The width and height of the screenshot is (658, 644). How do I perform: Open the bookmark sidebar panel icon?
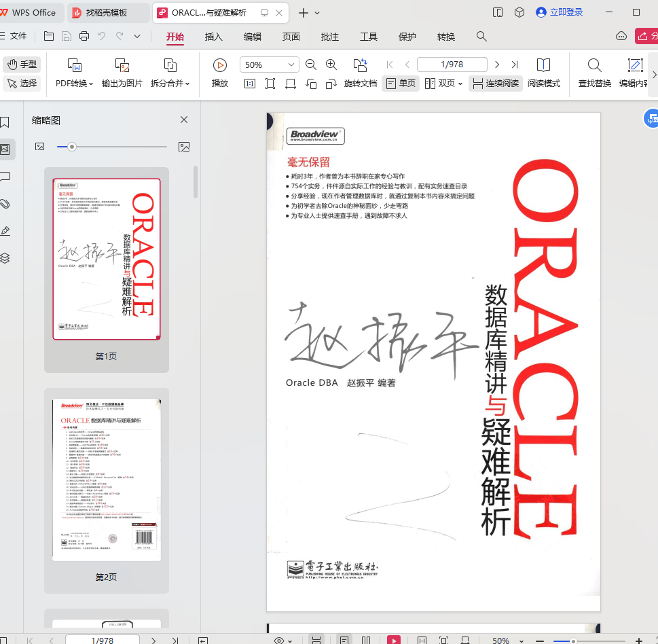click(x=5, y=122)
